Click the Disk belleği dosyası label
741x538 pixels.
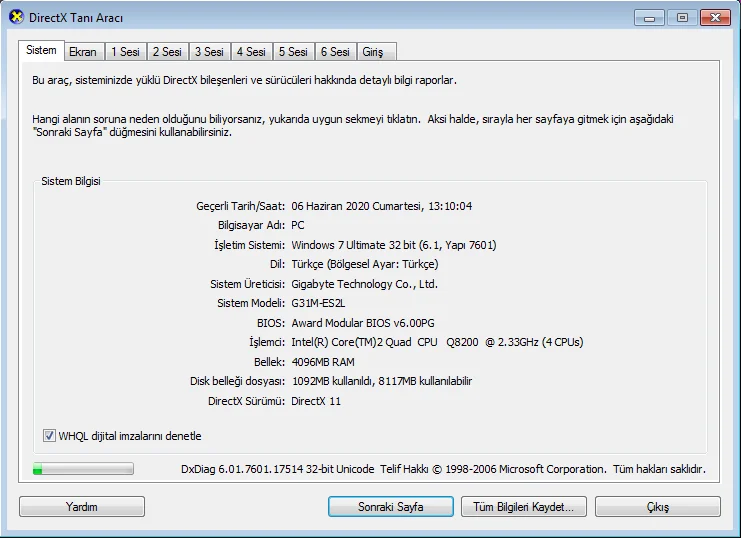pyautogui.click(x=238, y=381)
